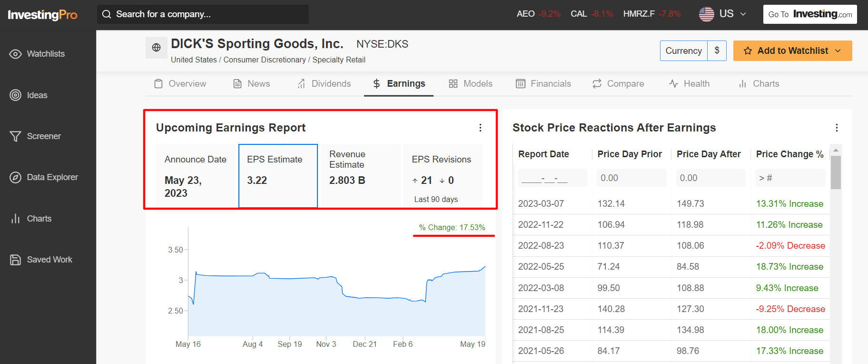Expand US region dropdown

[743, 14]
